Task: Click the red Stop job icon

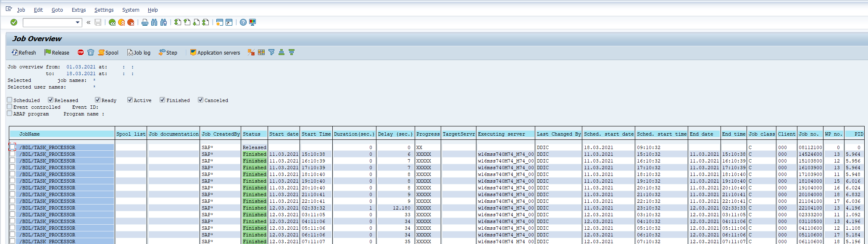Action: click(x=81, y=52)
